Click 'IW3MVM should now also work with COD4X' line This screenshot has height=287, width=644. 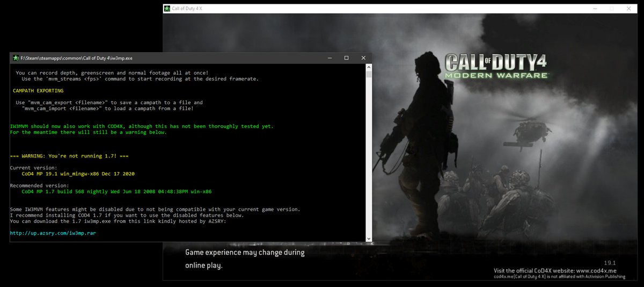(x=142, y=126)
